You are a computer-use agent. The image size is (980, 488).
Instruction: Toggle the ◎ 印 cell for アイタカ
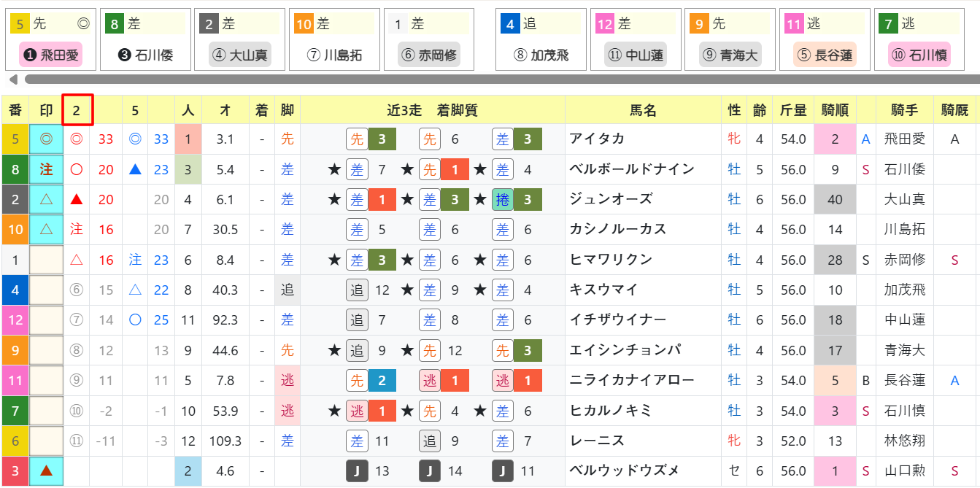pyautogui.click(x=46, y=139)
